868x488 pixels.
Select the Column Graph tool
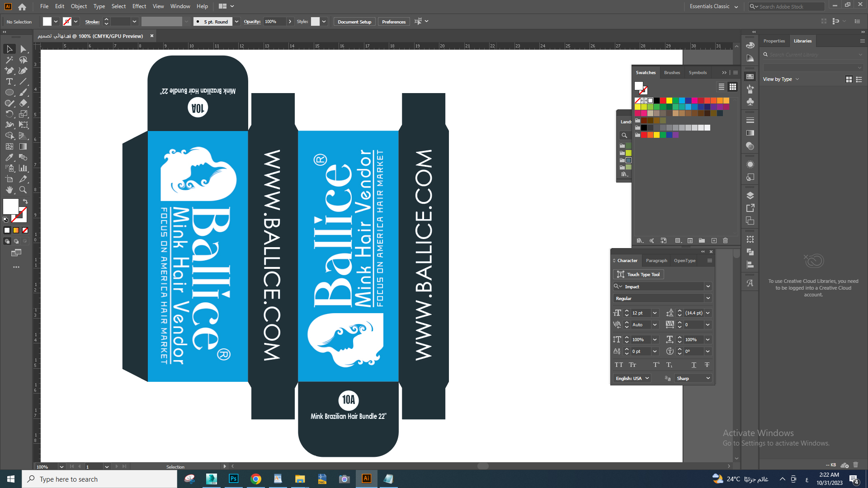click(x=24, y=168)
